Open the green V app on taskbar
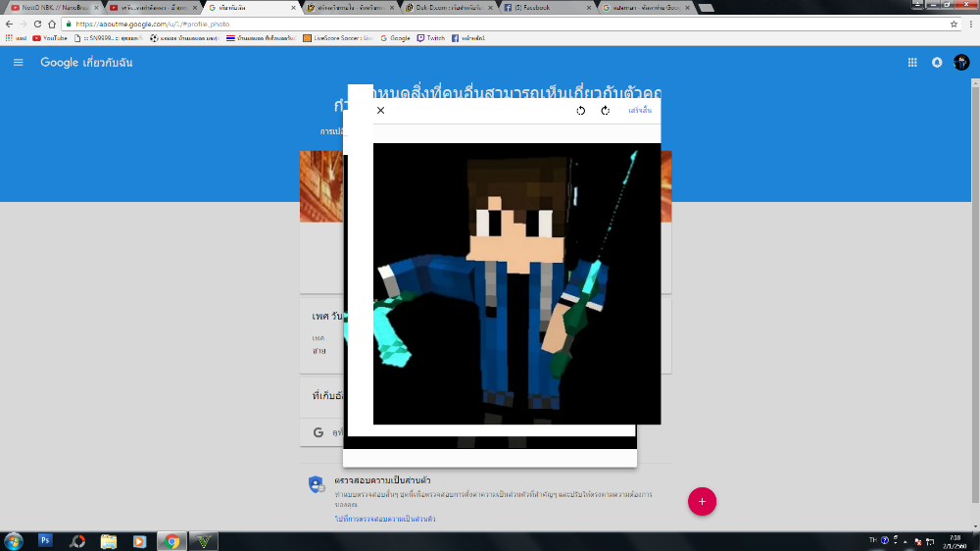The width and height of the screenshot is (980, 551). click(x=203, y=541)
